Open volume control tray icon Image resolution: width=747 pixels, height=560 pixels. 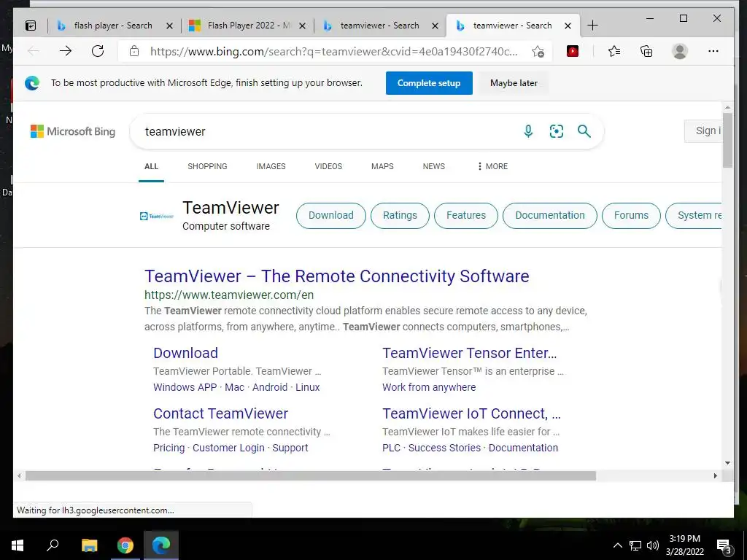tap(653, 545)
